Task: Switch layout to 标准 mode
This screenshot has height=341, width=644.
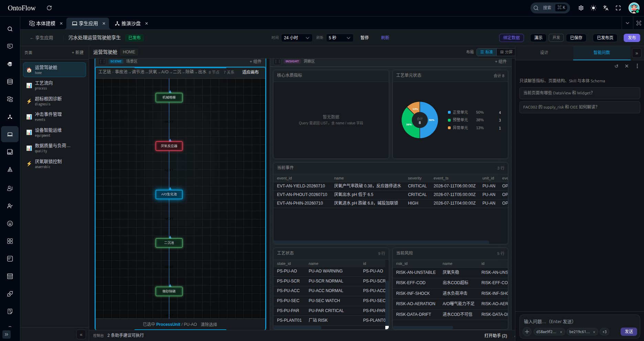Action: pos(487,52)
